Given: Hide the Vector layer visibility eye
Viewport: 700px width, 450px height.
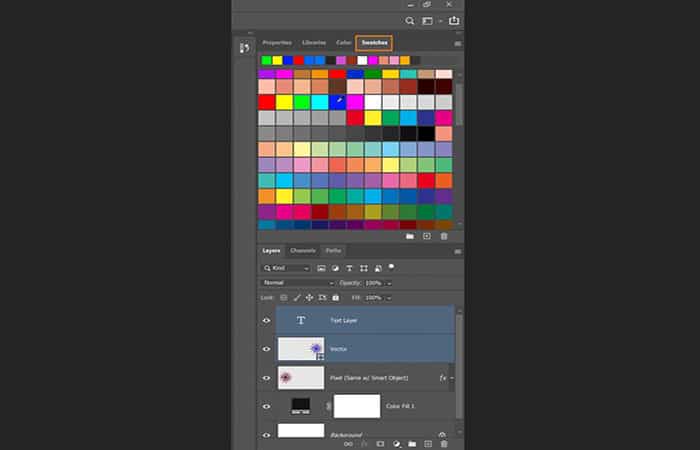Looking at the screenshot, I should coord(266,349).
